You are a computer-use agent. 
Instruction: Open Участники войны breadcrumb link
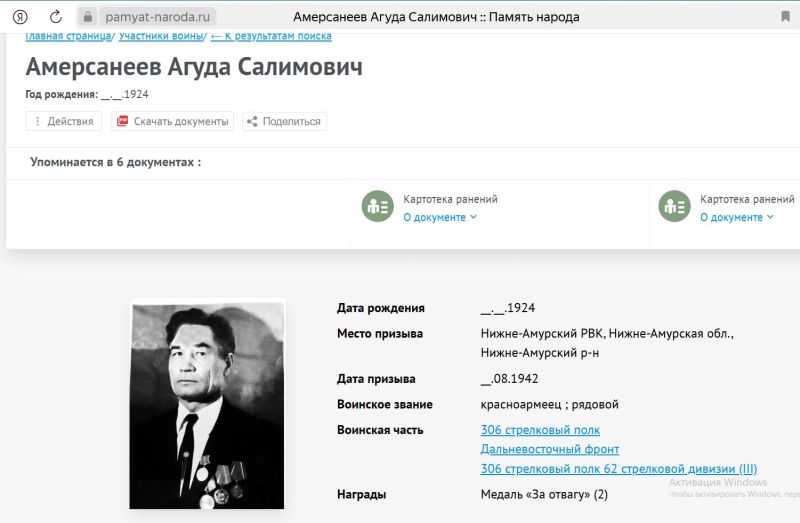(162, 36)
